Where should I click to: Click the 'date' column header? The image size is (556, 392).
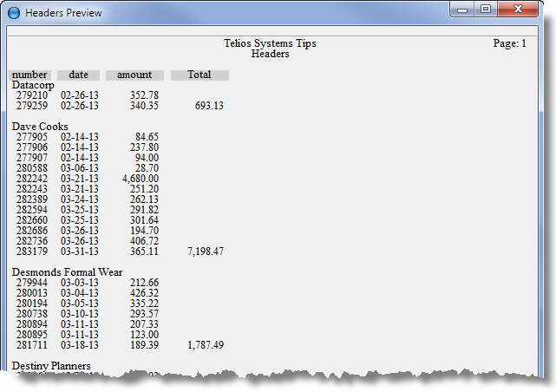[x=79, y=75]
